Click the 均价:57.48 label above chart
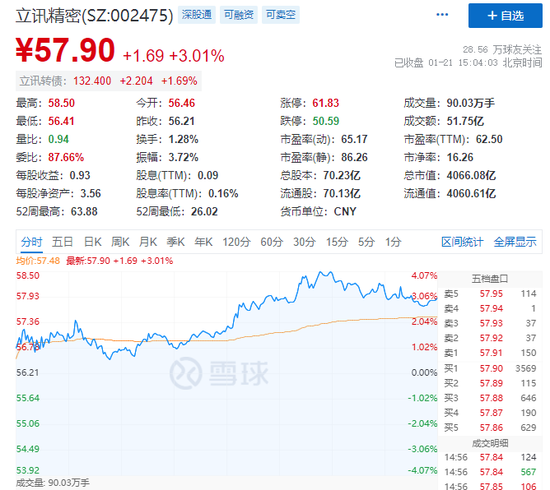 pos(38,261)
